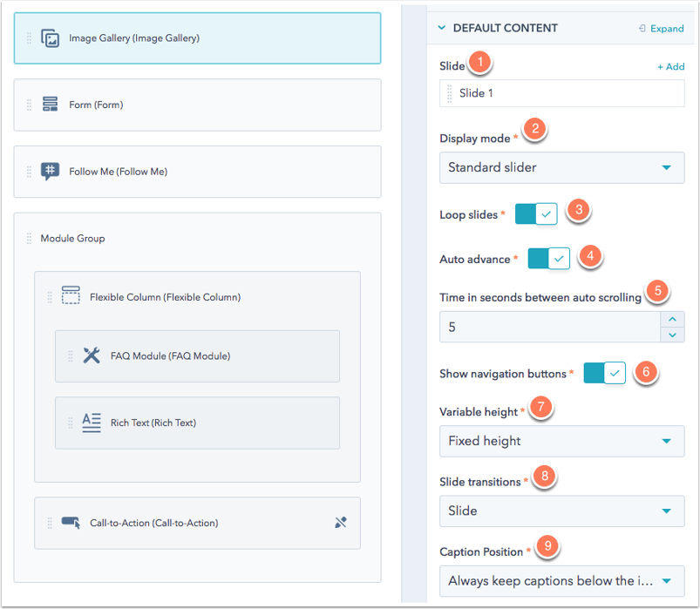Select the Form (Form) module
The height and width of the screenshot is (609, 700).
[197, 105]
